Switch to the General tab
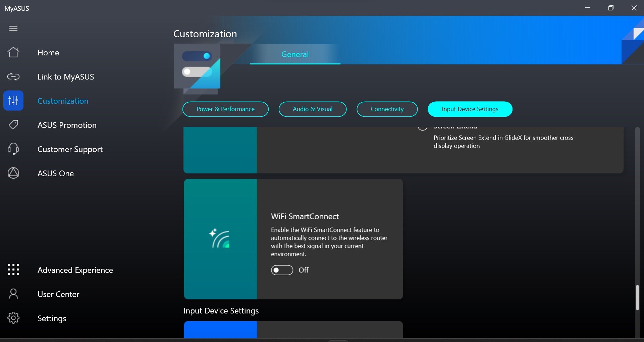The width and height of the screenshot is (644, 342). click(x=295, y=54)
